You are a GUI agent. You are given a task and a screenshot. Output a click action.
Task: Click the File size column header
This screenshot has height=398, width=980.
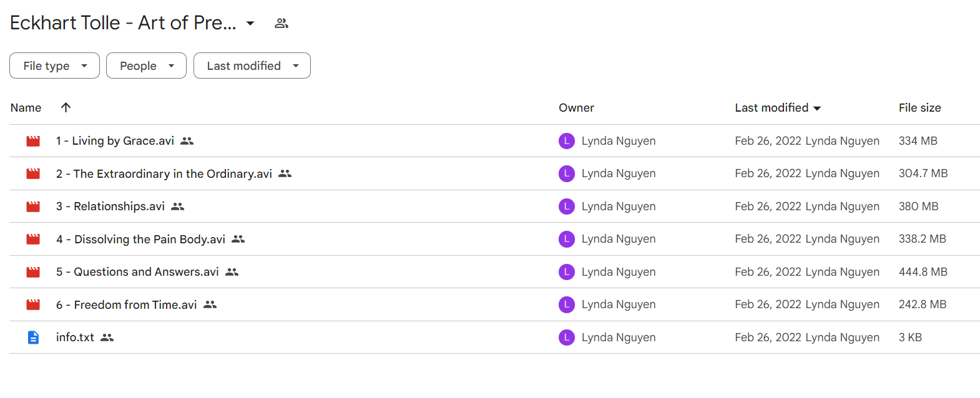pos(919,108)
